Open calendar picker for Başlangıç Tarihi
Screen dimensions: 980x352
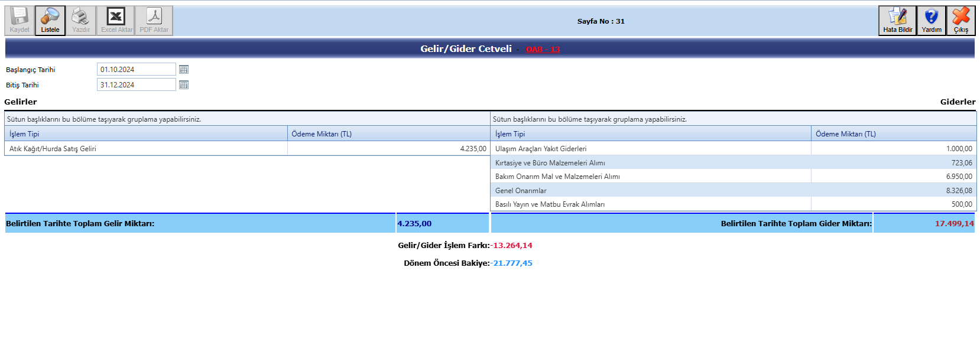pos(184,70)
